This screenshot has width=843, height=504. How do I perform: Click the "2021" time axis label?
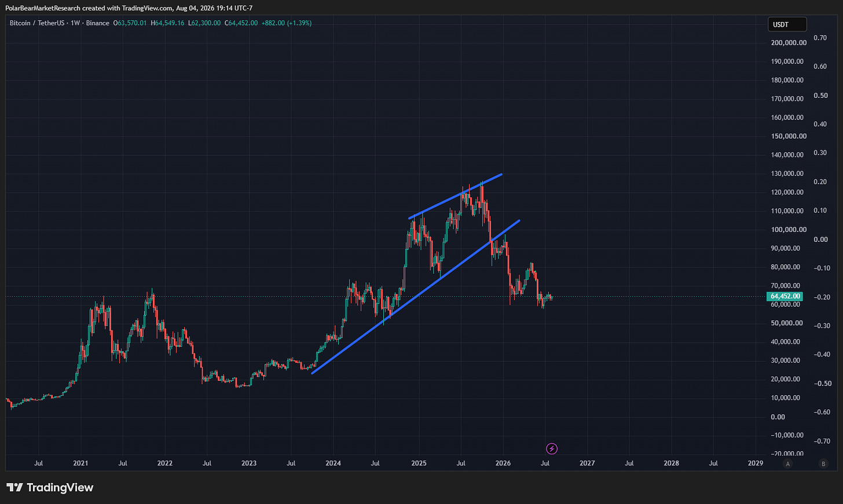[80, 463]
